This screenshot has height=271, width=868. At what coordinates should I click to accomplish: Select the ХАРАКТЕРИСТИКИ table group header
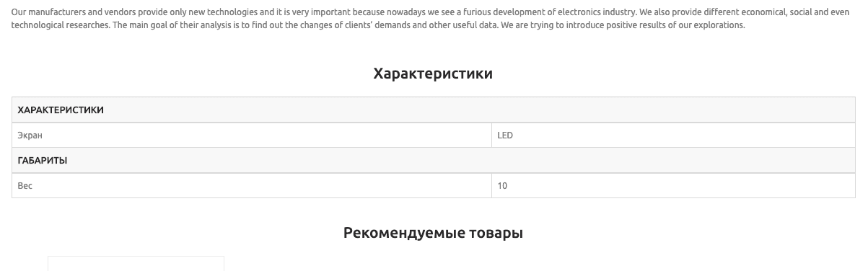(x=434, y=110)
